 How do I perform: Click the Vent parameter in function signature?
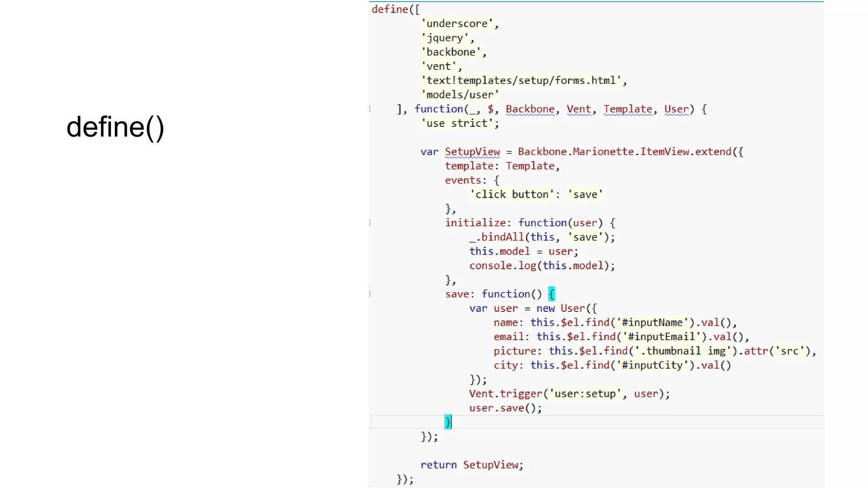tap(579, 109)
